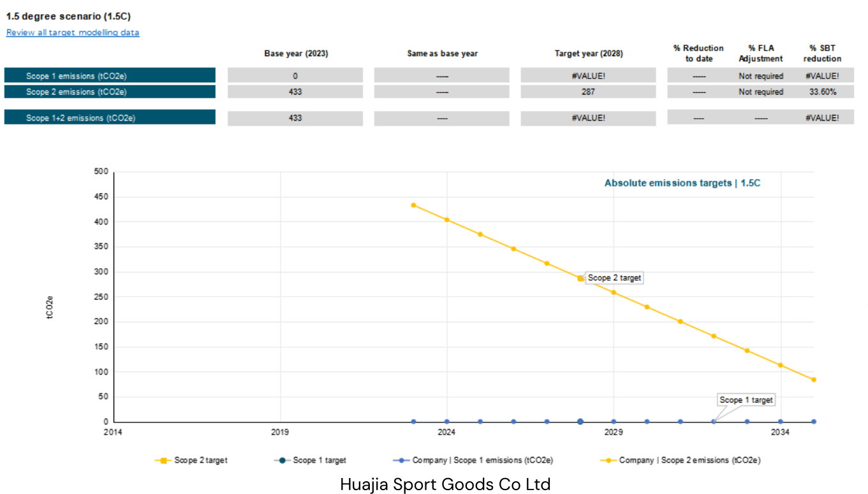Select Scope 1 emissions (tCO2e) row header
868x494 pixels.
[110, 76]
